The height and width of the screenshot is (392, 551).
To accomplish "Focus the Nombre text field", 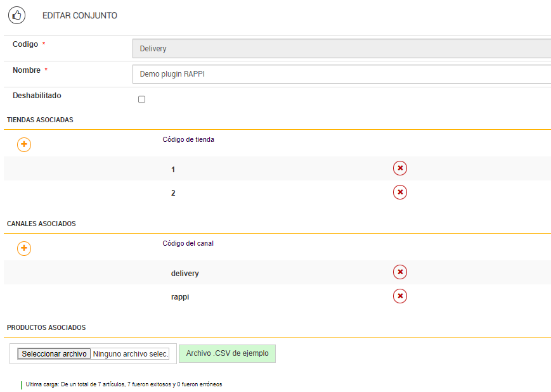I will (x=342, y=74).
